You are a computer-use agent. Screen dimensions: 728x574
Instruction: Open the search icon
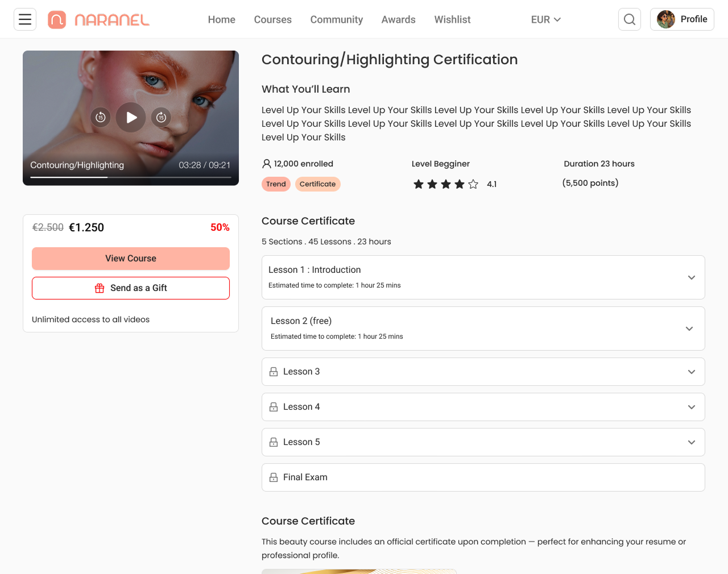click(x=630, y=19)
